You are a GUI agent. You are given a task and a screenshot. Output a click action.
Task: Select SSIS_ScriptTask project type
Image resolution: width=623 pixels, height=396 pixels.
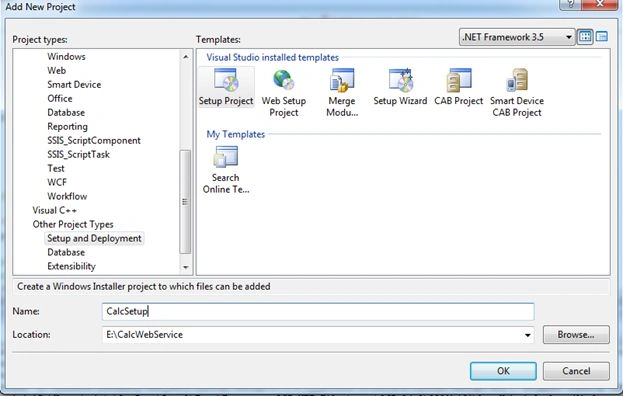click(x=78, y=155)
